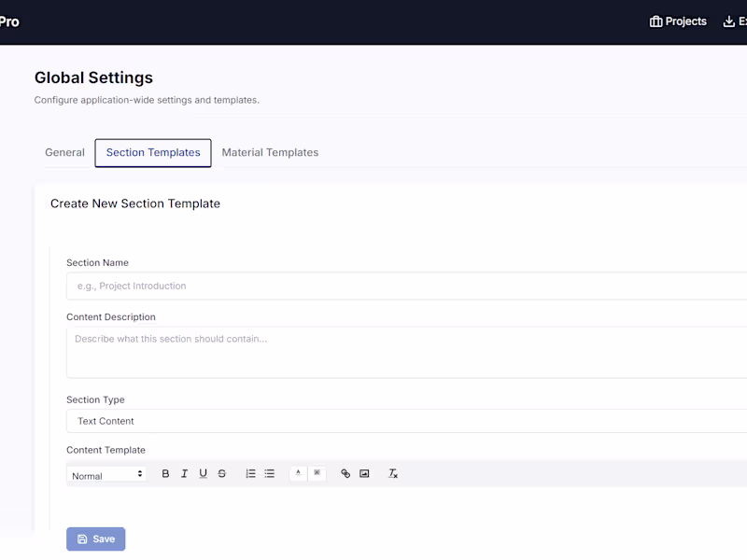Open the Projects page

pos(679,21)
